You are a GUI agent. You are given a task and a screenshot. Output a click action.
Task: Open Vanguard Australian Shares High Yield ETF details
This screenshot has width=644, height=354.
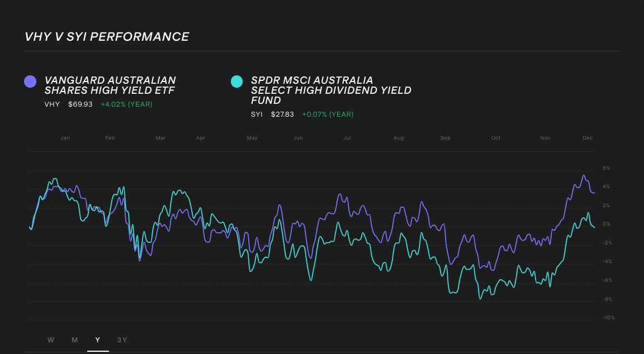coord(110,85)
